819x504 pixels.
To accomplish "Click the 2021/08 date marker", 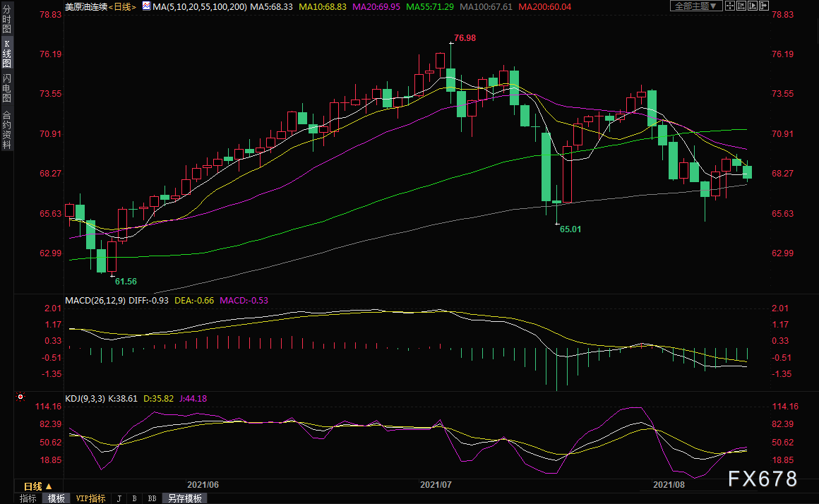I will click(669, 485).
